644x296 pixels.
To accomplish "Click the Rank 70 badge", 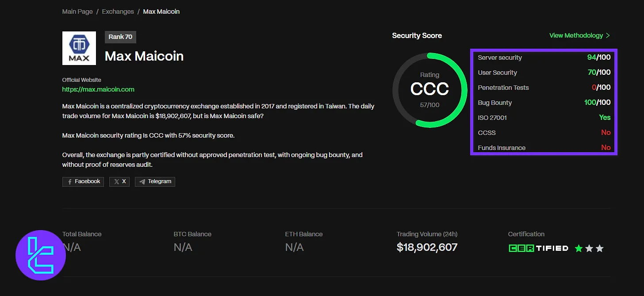I will pos(120,37).
